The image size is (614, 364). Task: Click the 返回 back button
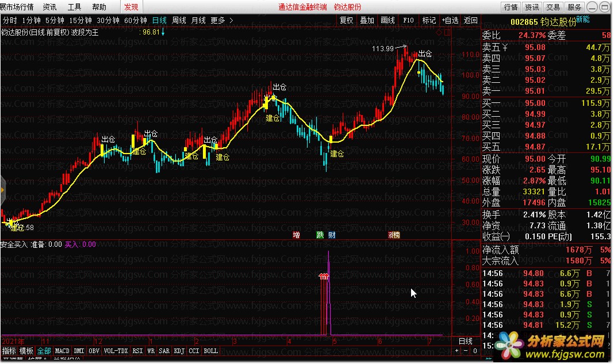click(x=470, y=20)
